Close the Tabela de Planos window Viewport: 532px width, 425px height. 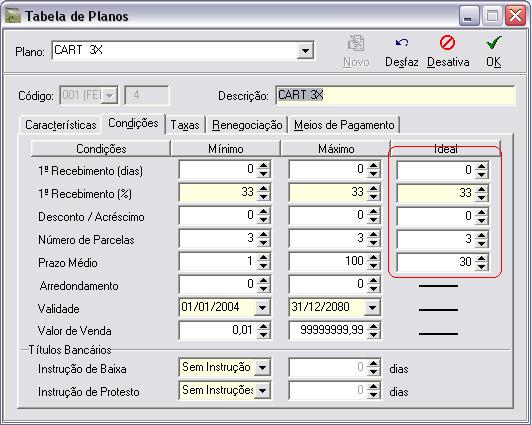(x=515, y=16)
